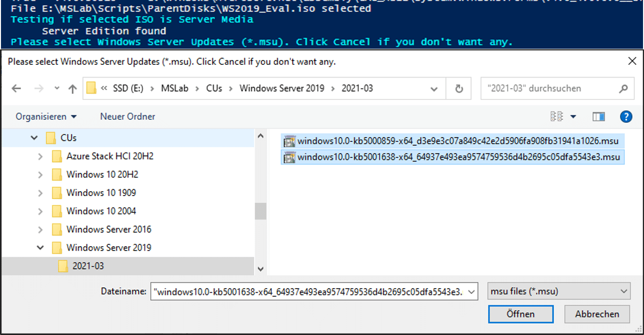Click the Azure Stack HCI 20H2 folder icon
This screenshot has width=644, height=335.
click(57, 157)
